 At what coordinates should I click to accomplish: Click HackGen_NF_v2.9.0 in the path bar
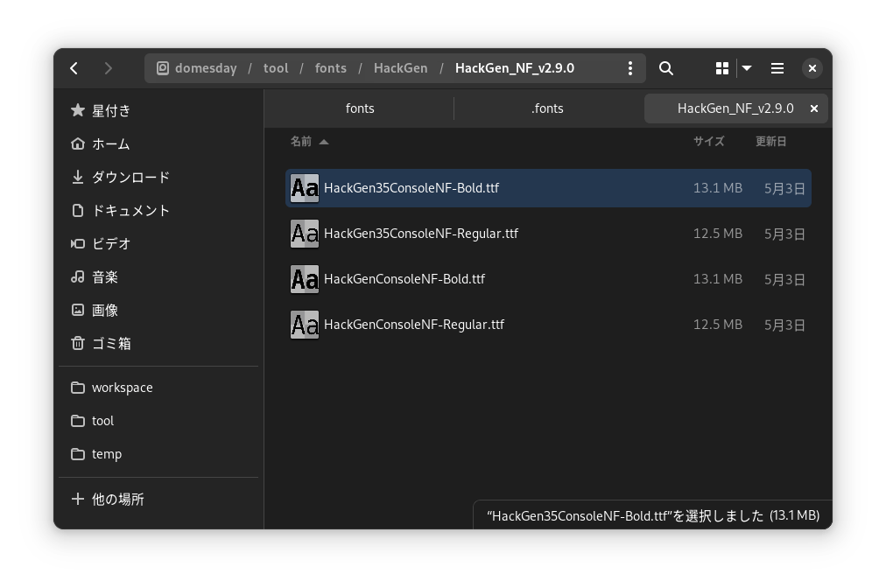pos(515,68)
